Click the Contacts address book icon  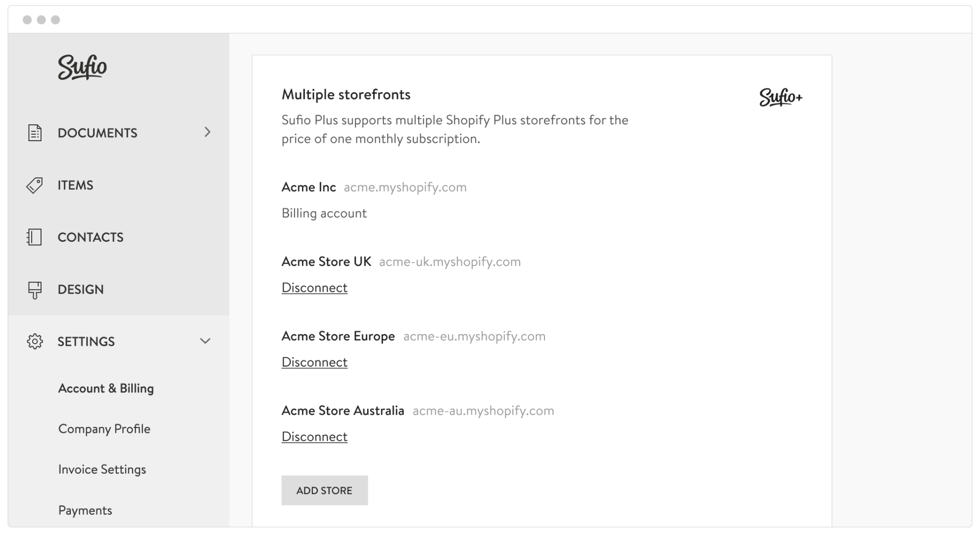[35, 237]
